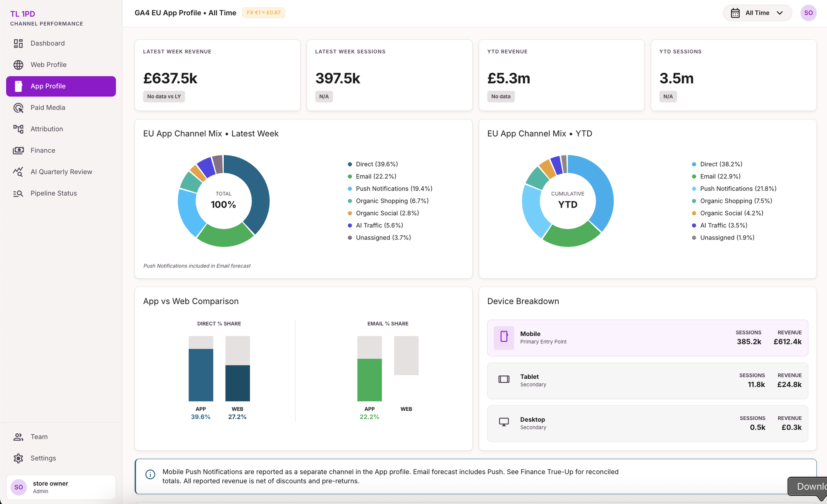Click the calendar icon in date picker

(735, 13)
